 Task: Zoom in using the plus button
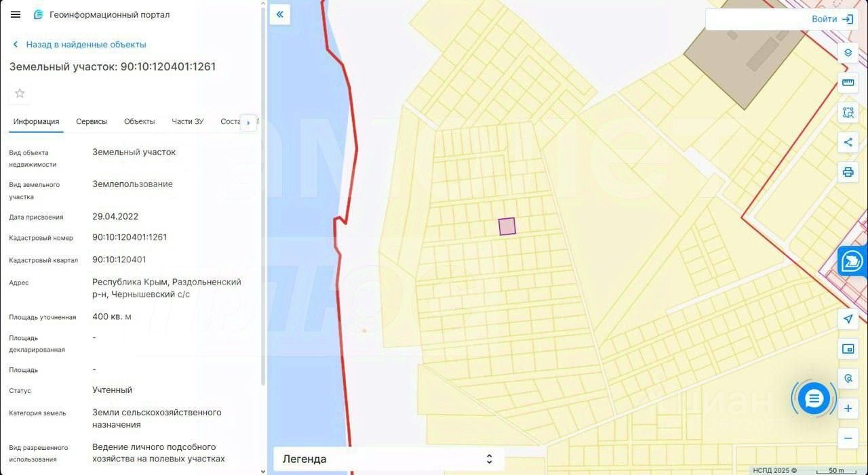point(848,409)
